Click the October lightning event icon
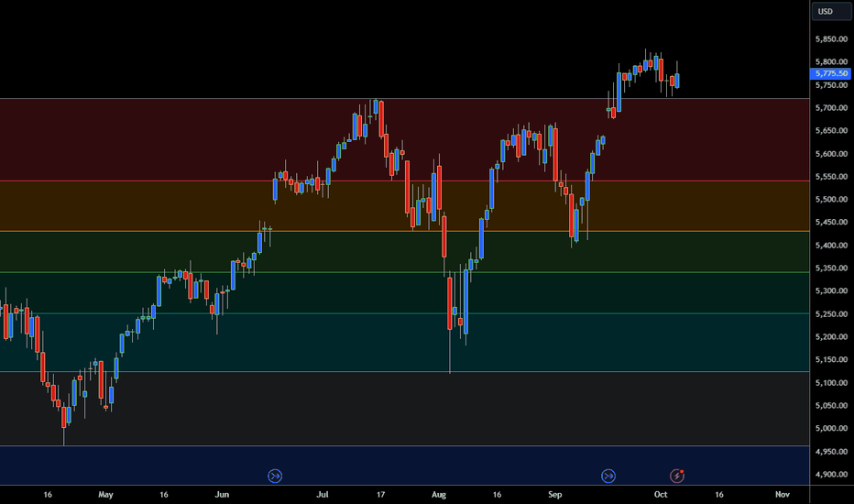Viewport: 854px width, 504px height. point(677,476)
